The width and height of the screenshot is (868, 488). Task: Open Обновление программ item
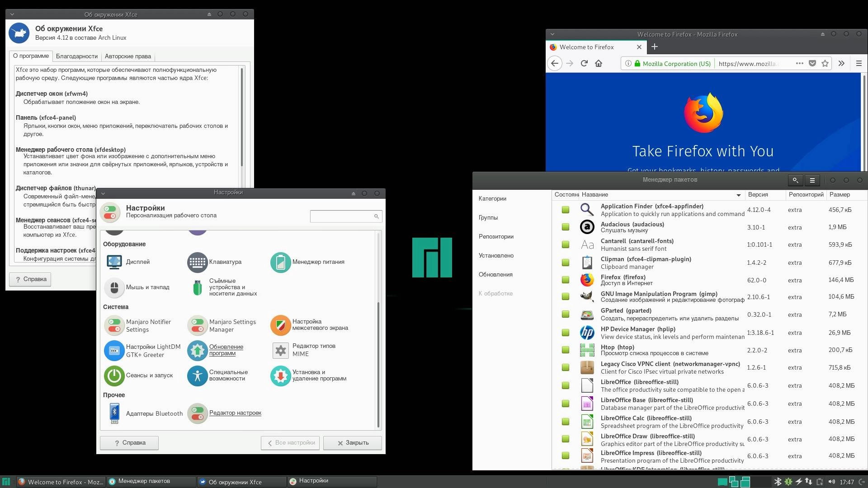pos(216,350)
